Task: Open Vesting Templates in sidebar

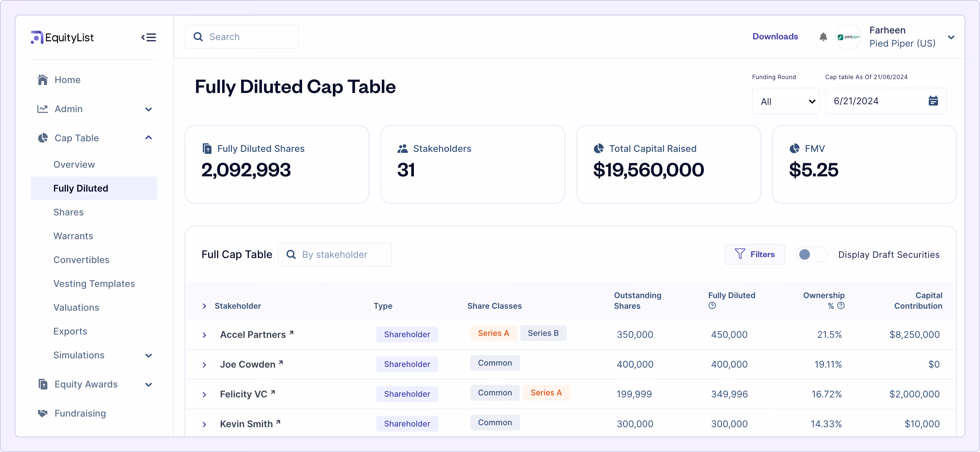Action: pyautogui.click(x=94, y=284)
